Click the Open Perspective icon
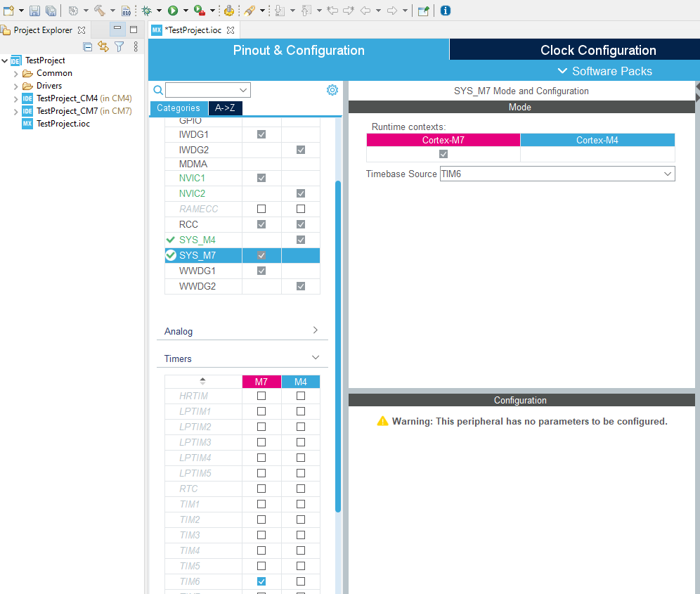The width and height of the screenshot is (700, 594). coord(423,11)
